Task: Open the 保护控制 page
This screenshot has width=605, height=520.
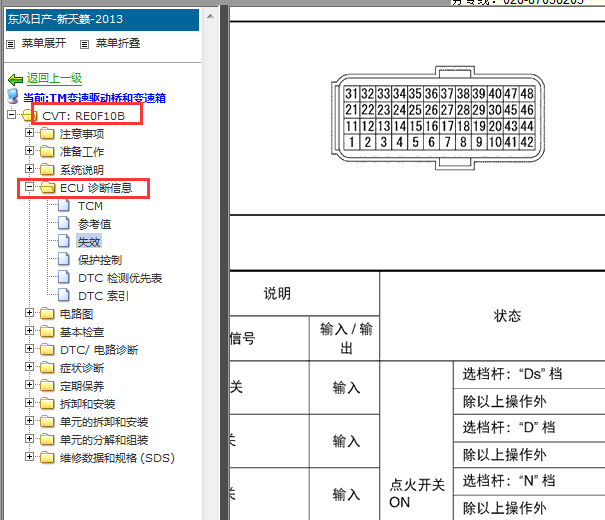Action: pyautogui.click(x=100, y=260)
